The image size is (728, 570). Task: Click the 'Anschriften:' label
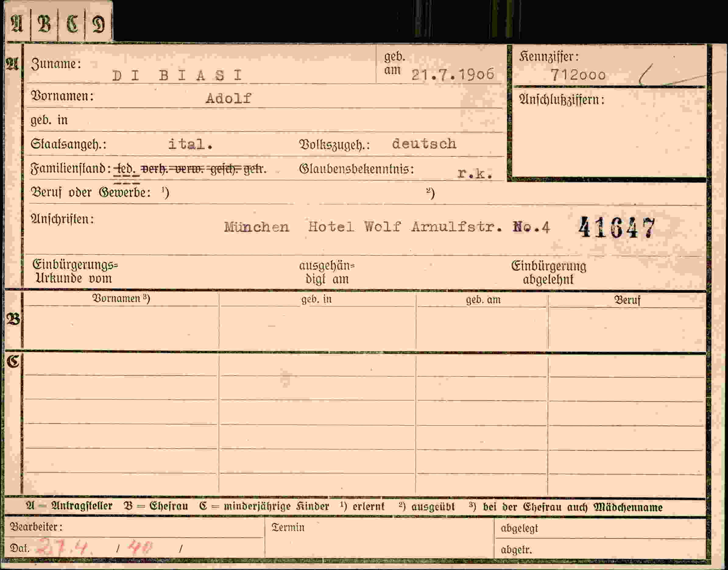[62, 219]
